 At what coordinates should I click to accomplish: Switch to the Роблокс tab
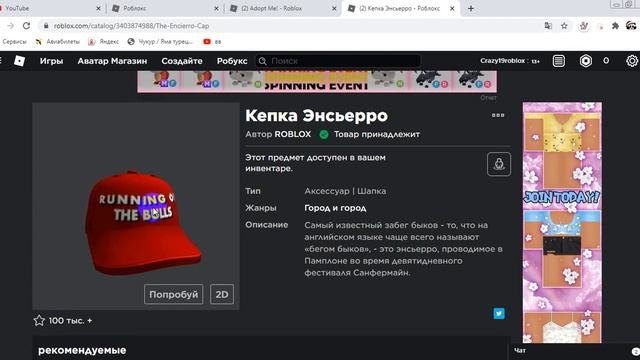pyautogui.click(x=164, y=8)
